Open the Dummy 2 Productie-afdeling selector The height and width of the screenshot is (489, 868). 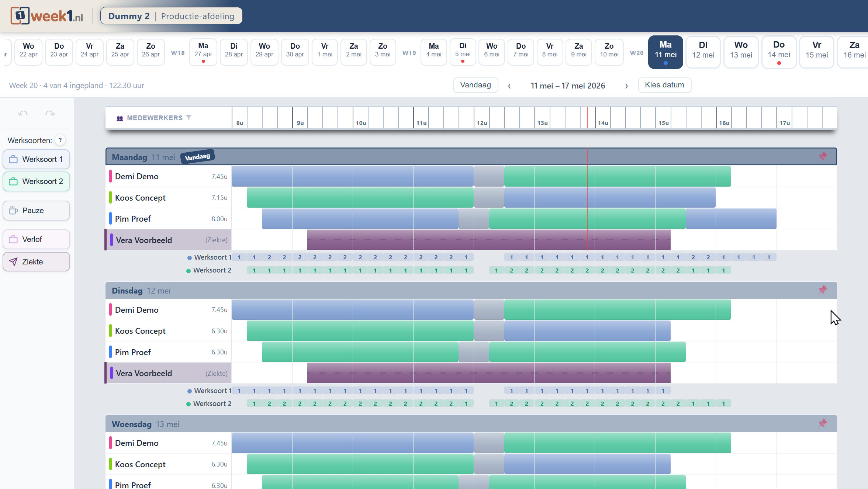[171, 16]
